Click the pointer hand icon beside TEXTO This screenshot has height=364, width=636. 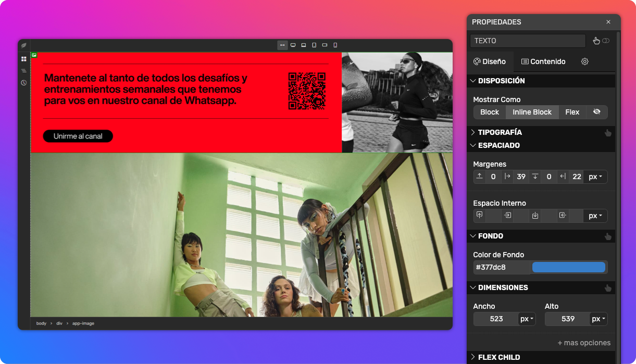(596, 41)
